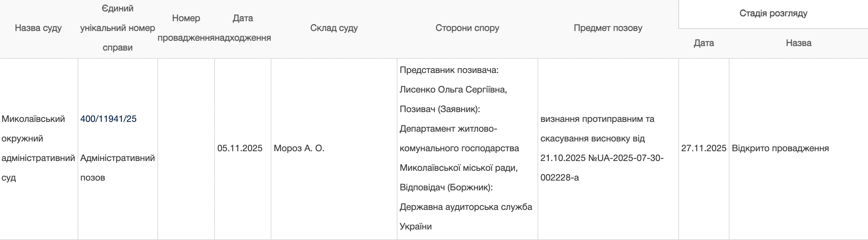Click the "Стадія розгляду" group header
The image size is (868, 240).
coord(773,14)
